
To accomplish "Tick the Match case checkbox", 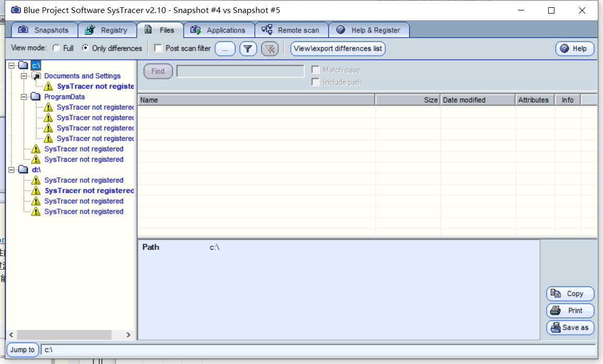I will coord(315,69).
